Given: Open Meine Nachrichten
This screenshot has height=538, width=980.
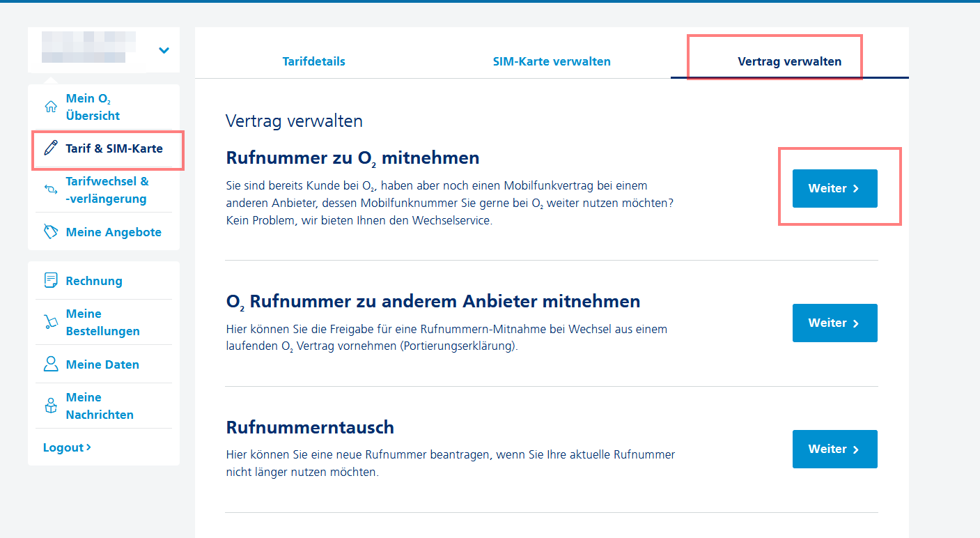Looking at the screenshot, I should [100, 406].
